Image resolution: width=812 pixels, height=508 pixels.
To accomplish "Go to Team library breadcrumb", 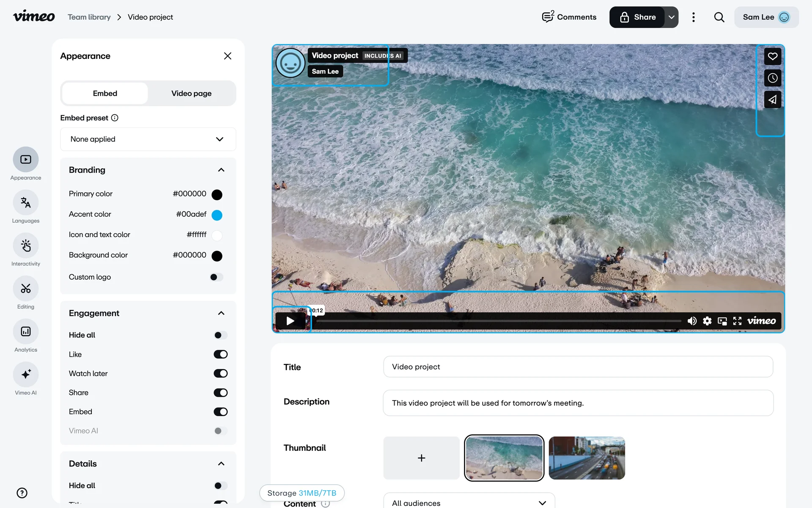I will pyautogui.click(x=89, y=17).
